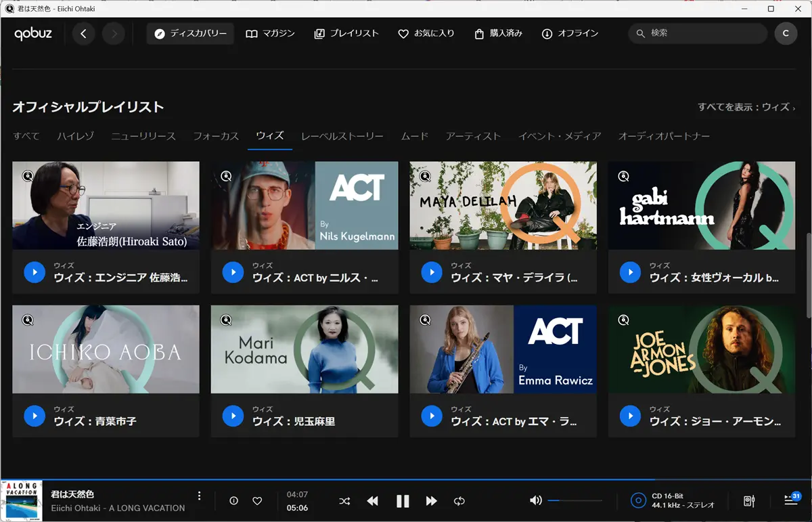
Task: Open the Ichiko Aoba playlist cover
Action: point(106,349)
